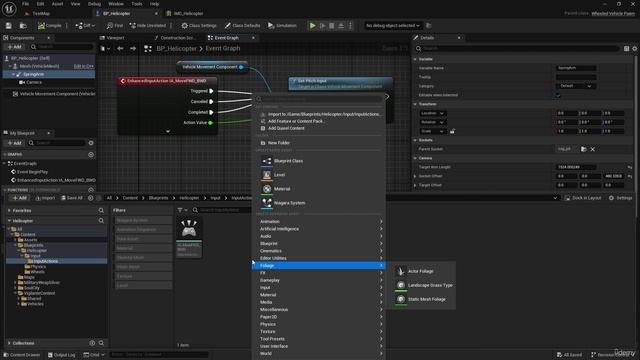
Task: Click Level asset icon in context menu
Action: tap(267, 175)
